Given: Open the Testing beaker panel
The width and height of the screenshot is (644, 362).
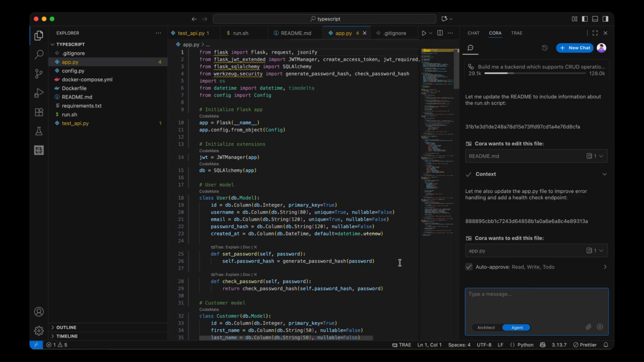Looking at the screenshot, I should [39, 131].
